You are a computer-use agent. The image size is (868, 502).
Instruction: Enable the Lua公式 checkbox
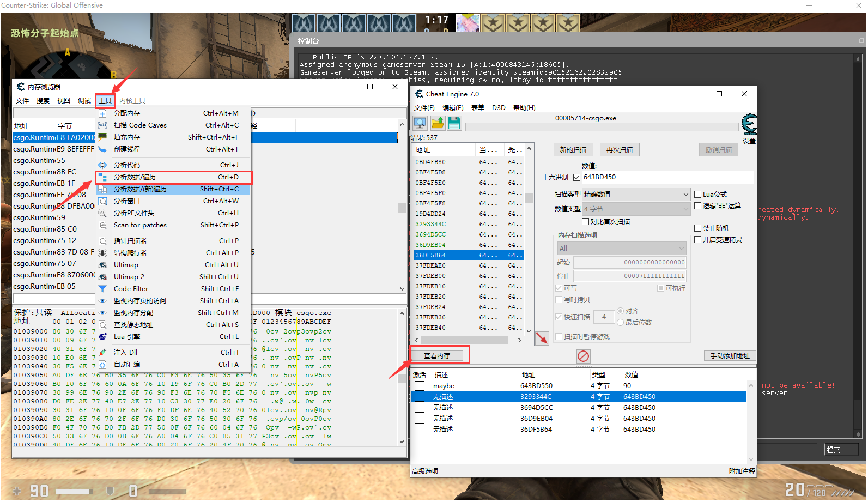pos(697,195)
